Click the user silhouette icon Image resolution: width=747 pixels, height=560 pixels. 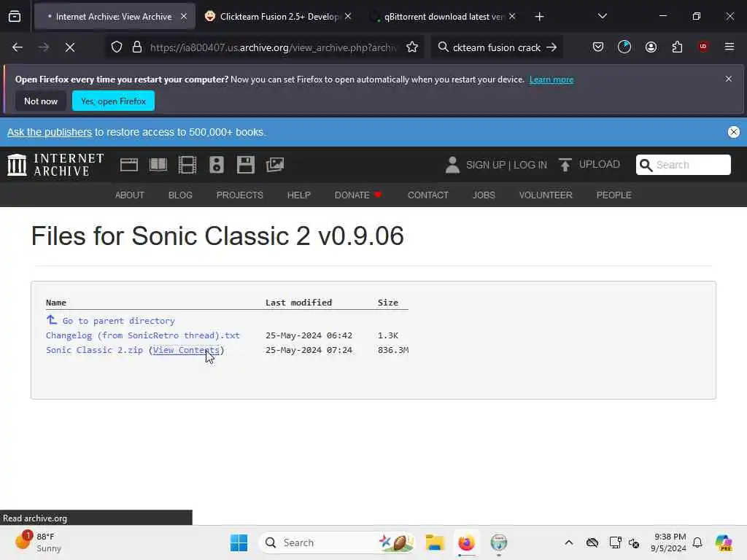(x=452, y=165)
